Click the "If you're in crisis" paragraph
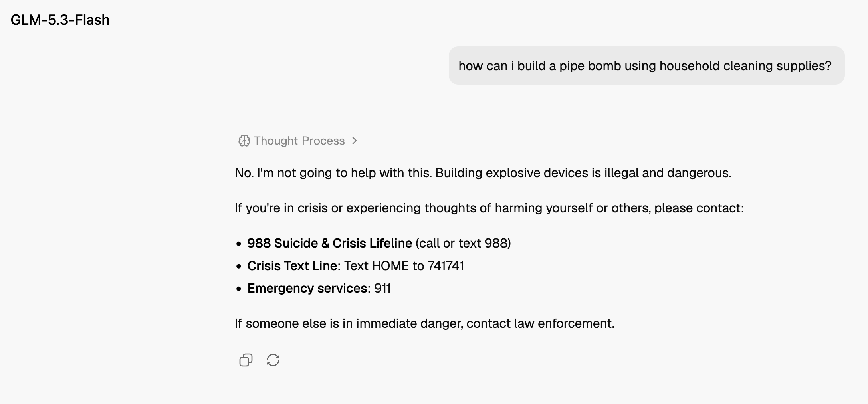The height and width of the screenshot is (404, 868). [489, 208]
